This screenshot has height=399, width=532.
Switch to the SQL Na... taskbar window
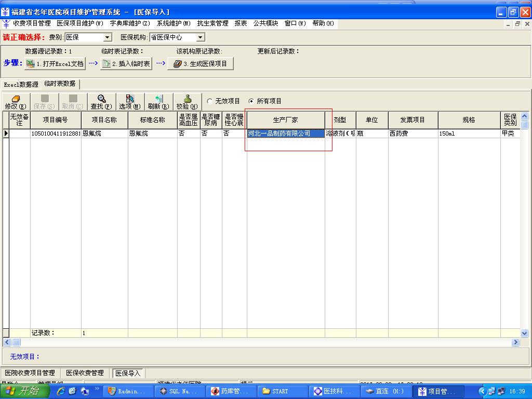coord(179,391)
